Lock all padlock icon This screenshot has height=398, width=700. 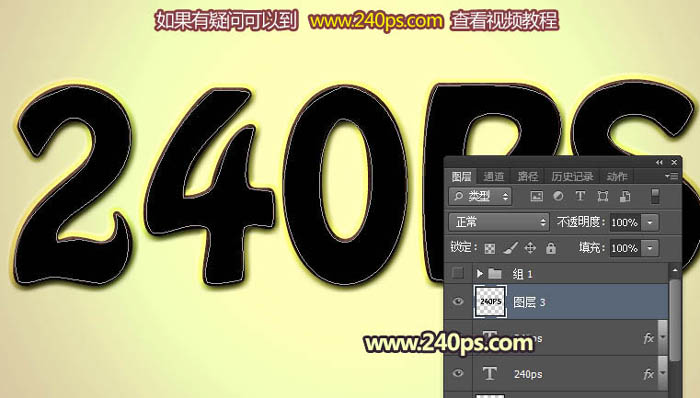point(551,248)
